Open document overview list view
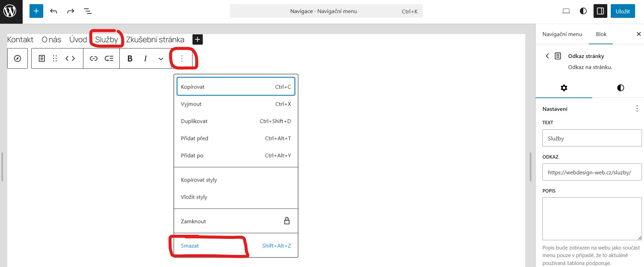Image resolution: width=644 pixels, height=267 pixels. (88, 11)
